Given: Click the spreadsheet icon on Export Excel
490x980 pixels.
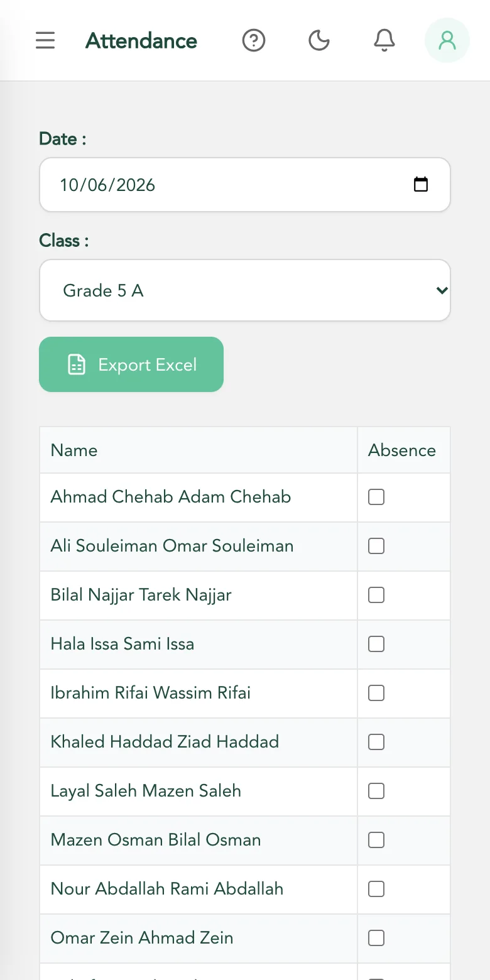Looking at the screenshot, I should (x=77, y=364).
